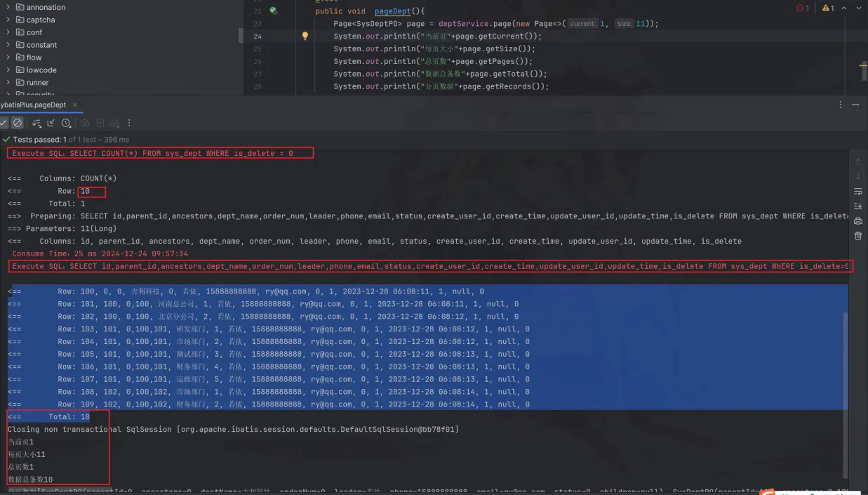Expand the captcha folder
Screen dimensions: 868x495
(8, 20)
